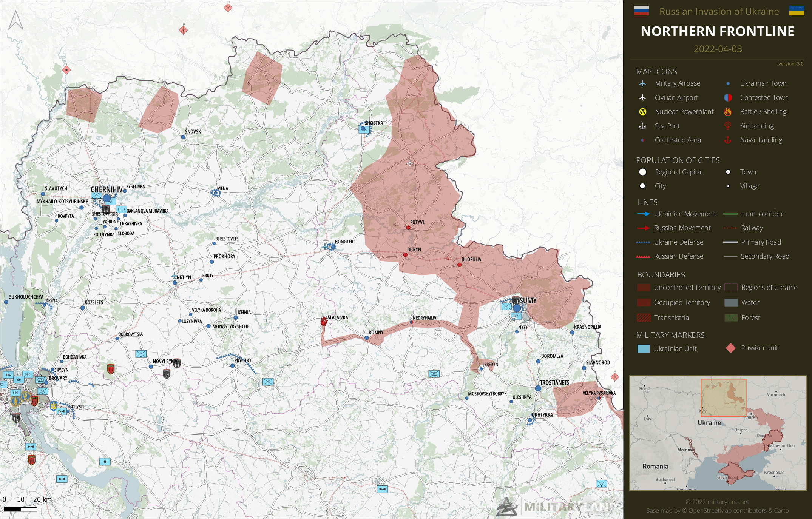Click the map scale bar
The width and height of the screenshot is (812, 519).
(21, 509)
